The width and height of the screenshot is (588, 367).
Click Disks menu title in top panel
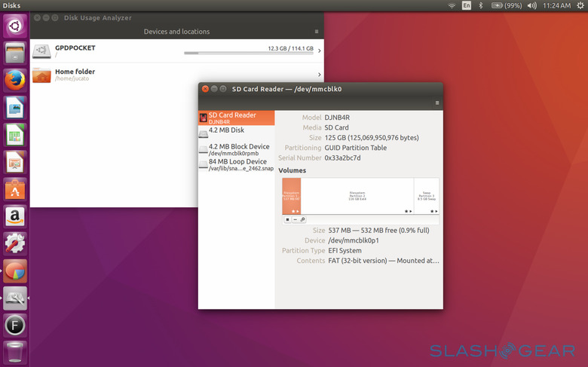tap(11, 5)
